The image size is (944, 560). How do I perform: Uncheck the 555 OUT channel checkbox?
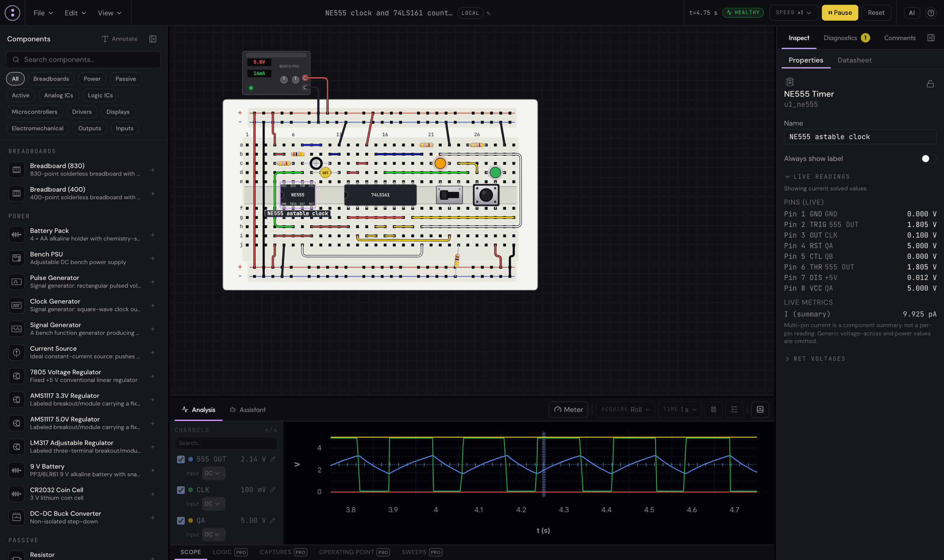181,459
